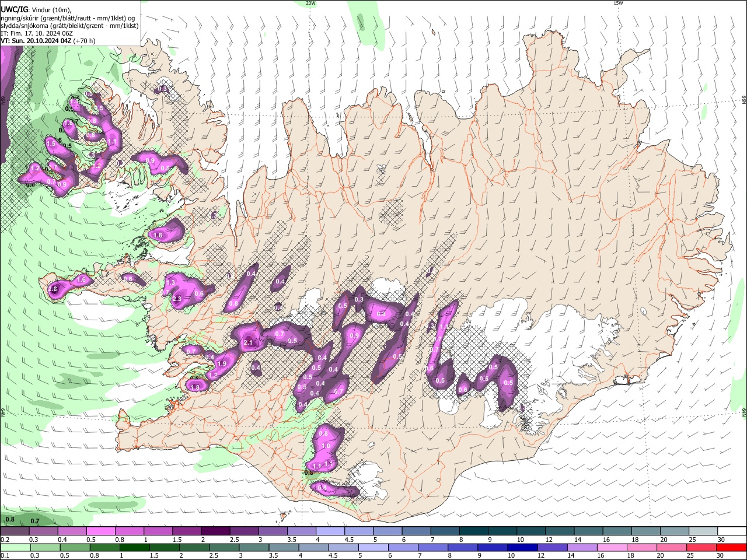The width and height of the screenshot is (747, 560).
Task: Click the '2.8' precipitation value on the map
Action: (53, 289)
